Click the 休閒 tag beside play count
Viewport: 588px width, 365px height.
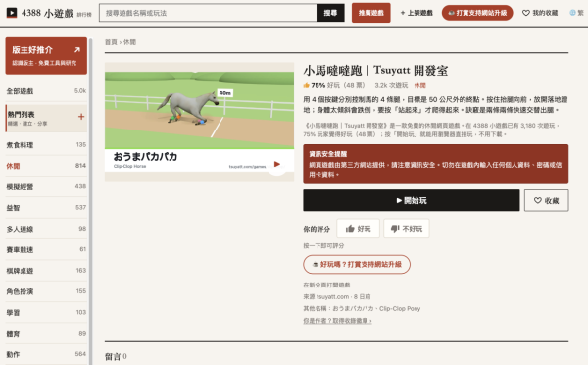pyautogui.click(x=420, y=85)
